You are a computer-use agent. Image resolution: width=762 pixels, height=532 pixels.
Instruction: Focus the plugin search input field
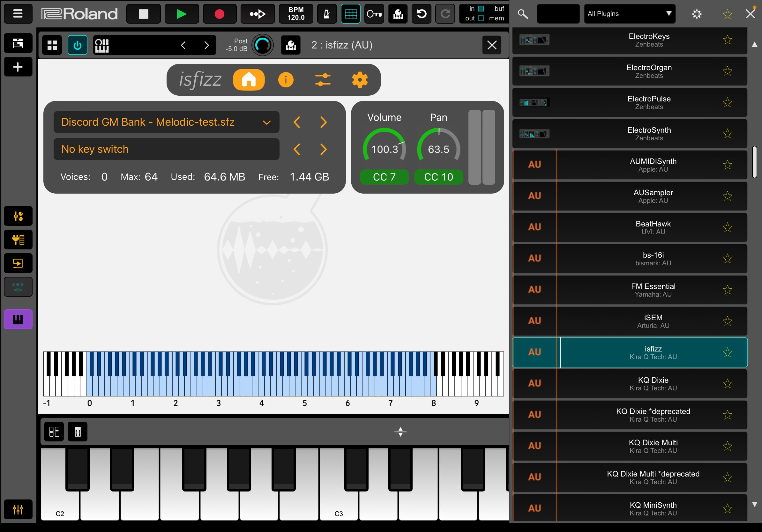pos(558,14)
